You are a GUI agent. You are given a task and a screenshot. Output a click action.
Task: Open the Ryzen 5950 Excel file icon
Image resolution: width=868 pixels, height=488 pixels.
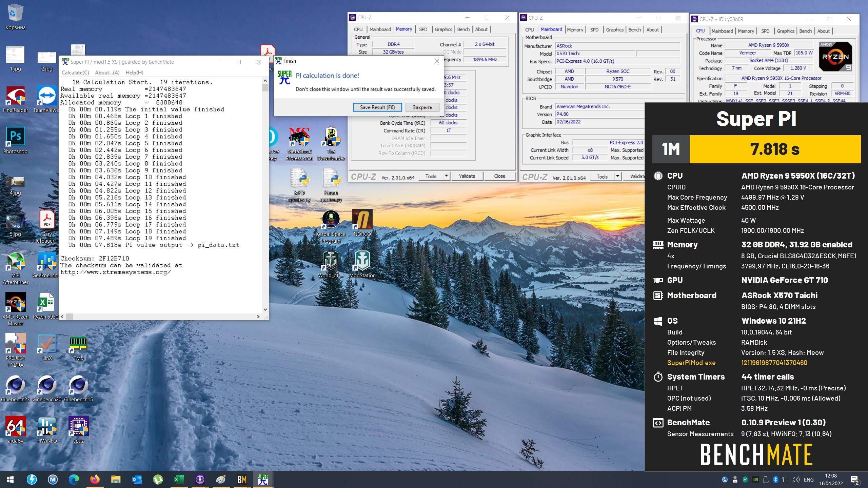(x=46, y=306)
